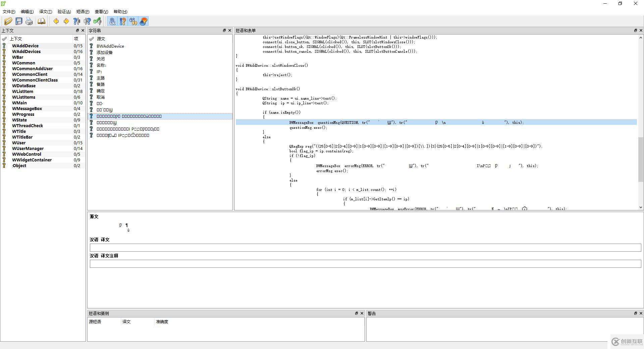Open the 译文(T) menu
The width and height of the screenshot is (644, 349).
click(46, 12)
